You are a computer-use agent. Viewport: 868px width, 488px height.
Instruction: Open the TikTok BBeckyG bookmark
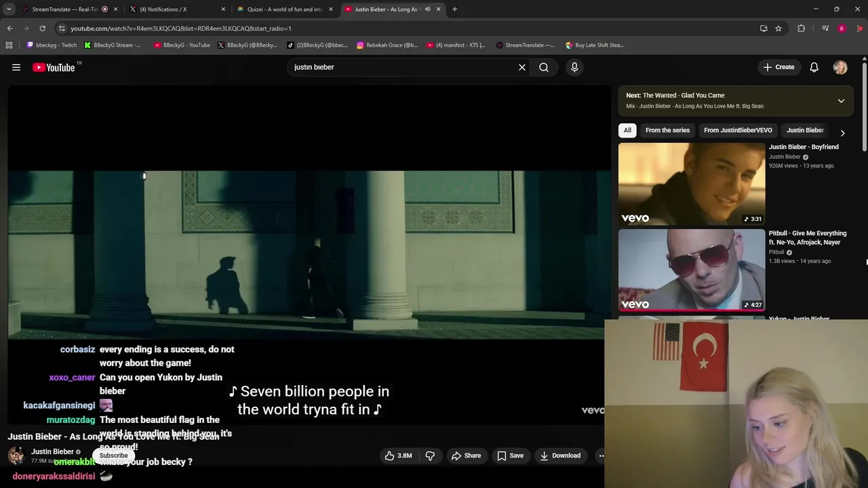tap(317, 45)
